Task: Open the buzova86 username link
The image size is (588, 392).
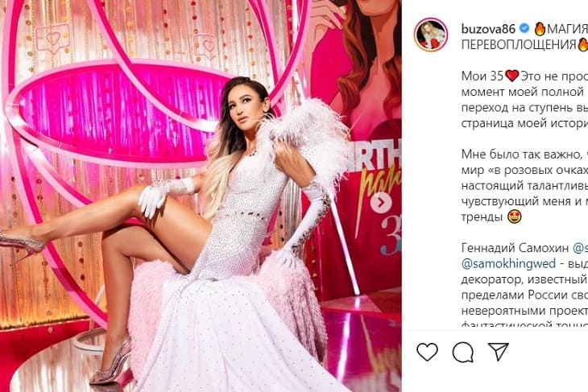Action: [x=488, y=28]
